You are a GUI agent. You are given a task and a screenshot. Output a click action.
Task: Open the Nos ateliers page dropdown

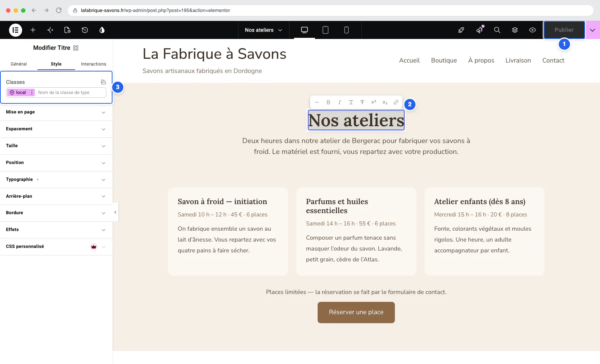click(x=264, y=30)
